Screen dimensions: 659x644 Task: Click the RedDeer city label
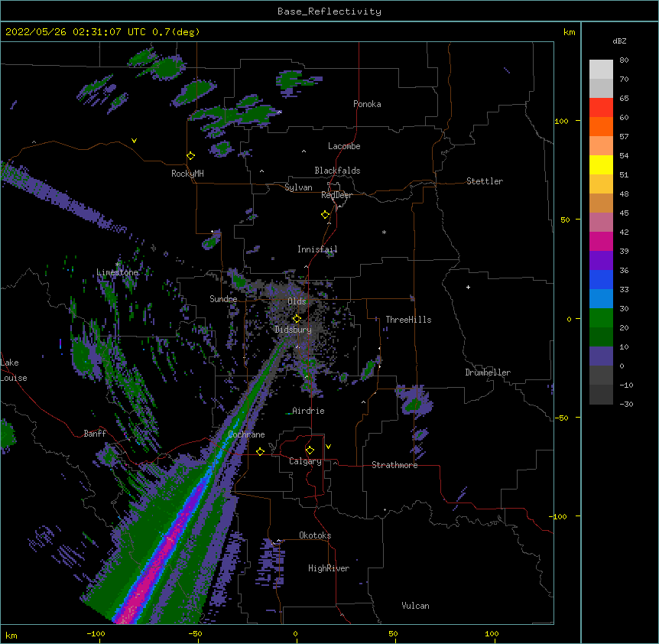(336, 195)
